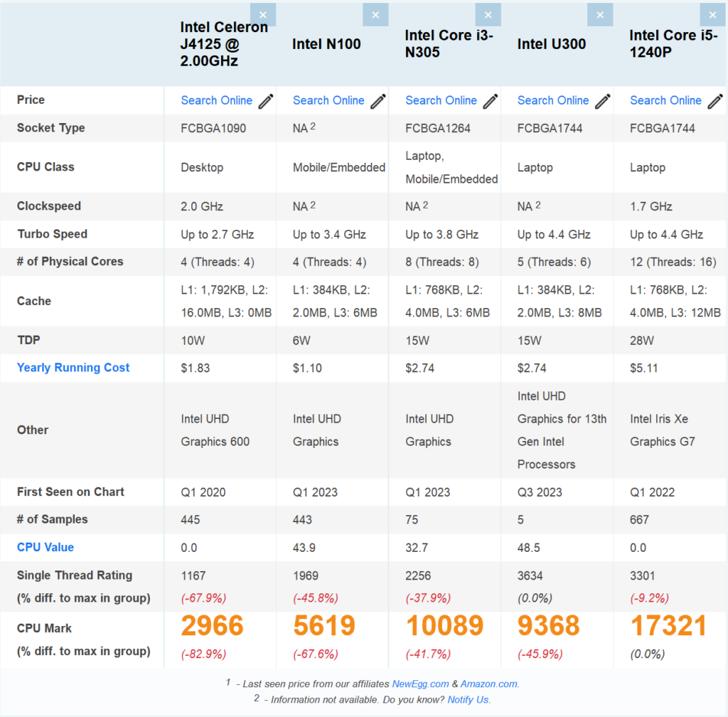Click the First Seen on Chart label
This screenshot has width=728, height=717.
point(70,492)
